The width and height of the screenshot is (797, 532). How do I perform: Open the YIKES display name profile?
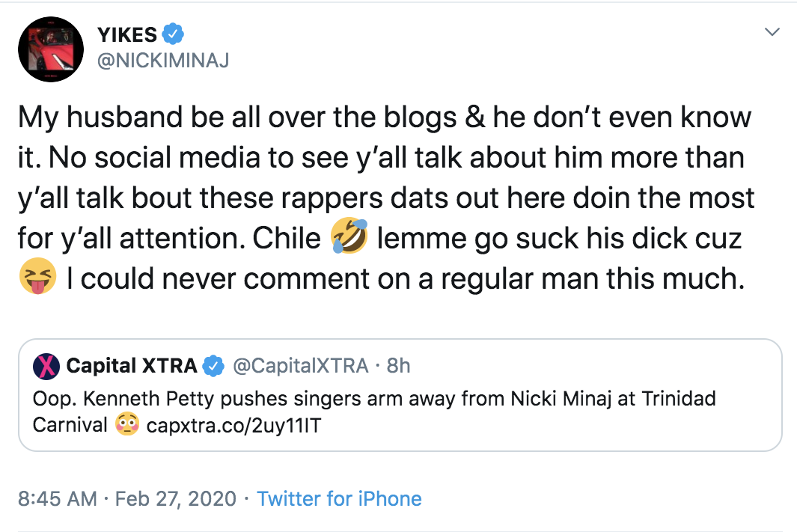[127, 34]
